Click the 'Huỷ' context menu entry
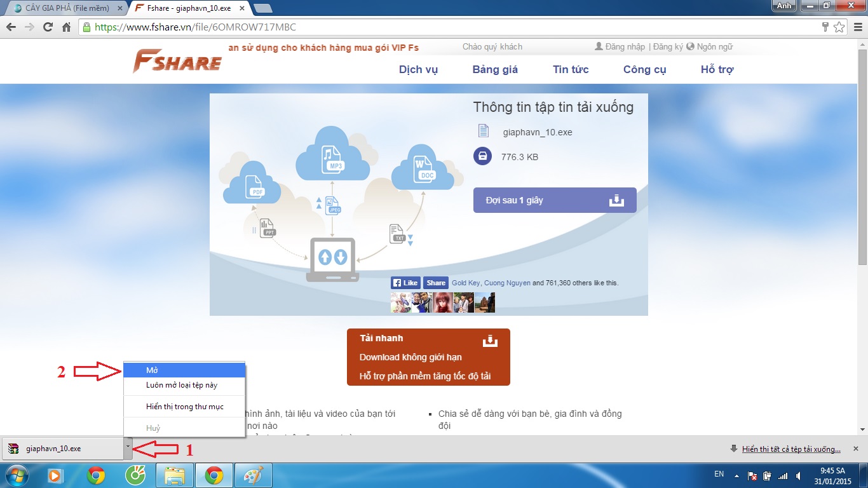This screenshot has width=868, height=488. click(184, 428)
